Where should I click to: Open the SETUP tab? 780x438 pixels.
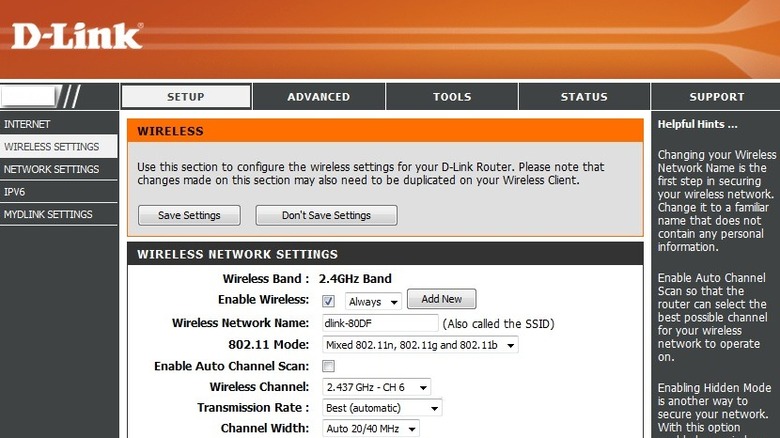click(x=186, y=97)
